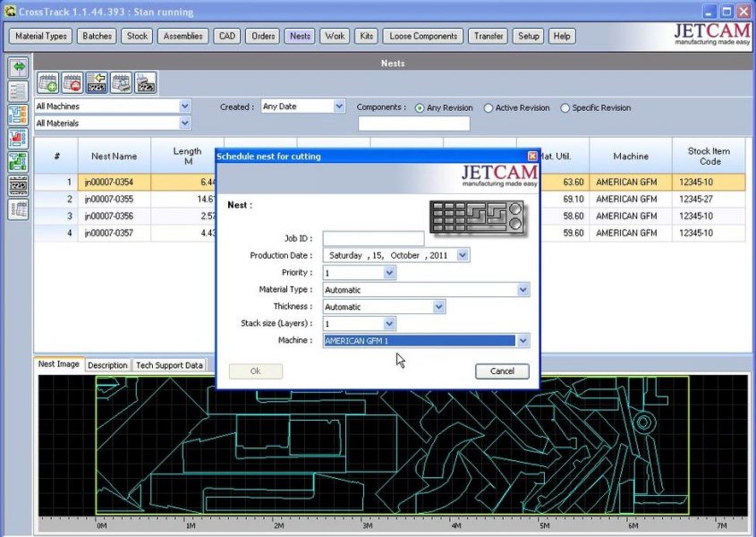Open the Material Types section
This screenshot has height=537, width=756.
click(41, 36)
